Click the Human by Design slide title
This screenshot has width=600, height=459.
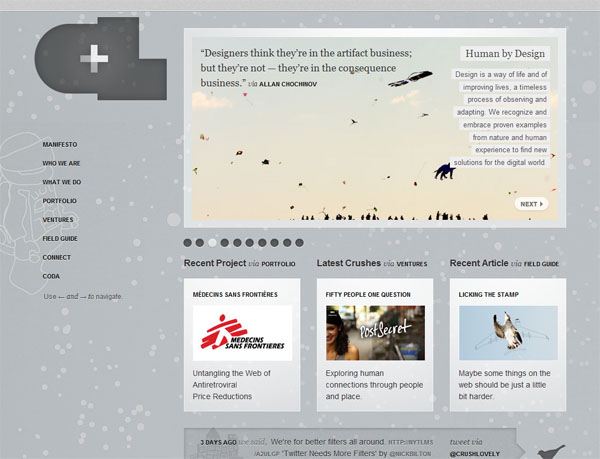[x=505, y=54]
